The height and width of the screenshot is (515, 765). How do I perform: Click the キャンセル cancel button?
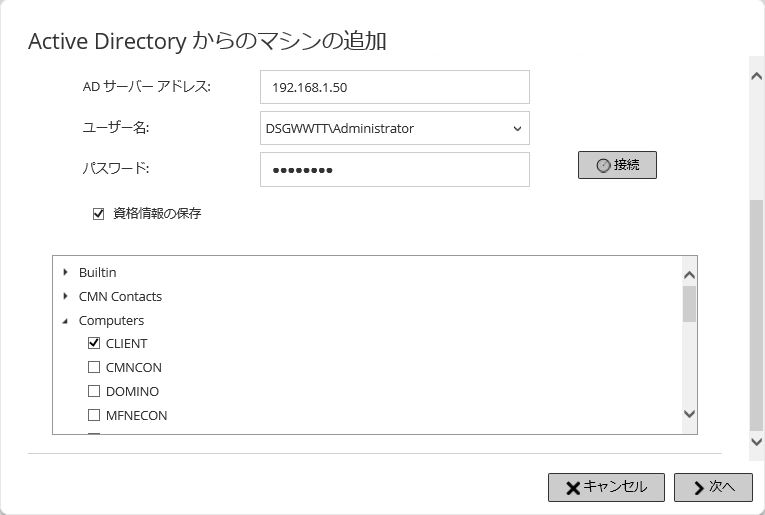tap(606, 487)
